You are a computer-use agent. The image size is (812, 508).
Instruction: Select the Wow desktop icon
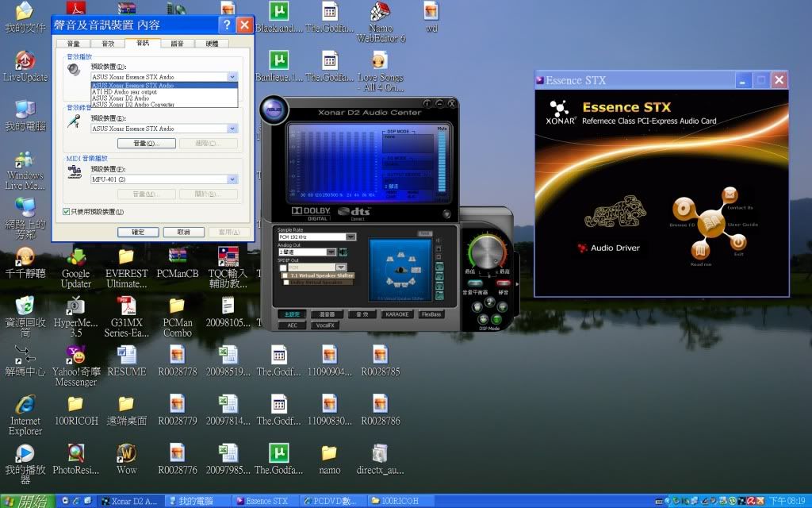click(x=126, y=460)
